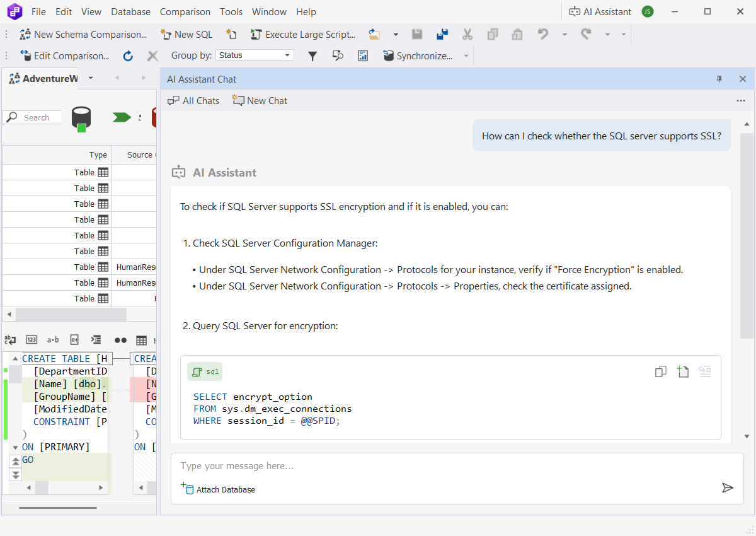Open the Edit menu
Screen dimensions: 756x536
coord(64,12)
